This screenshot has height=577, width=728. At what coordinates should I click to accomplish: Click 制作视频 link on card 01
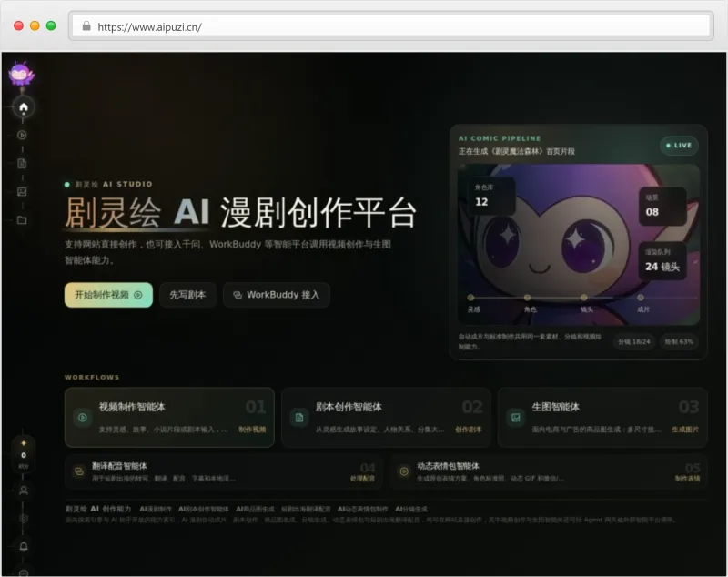pyautogui.click(x=253, y=430)
